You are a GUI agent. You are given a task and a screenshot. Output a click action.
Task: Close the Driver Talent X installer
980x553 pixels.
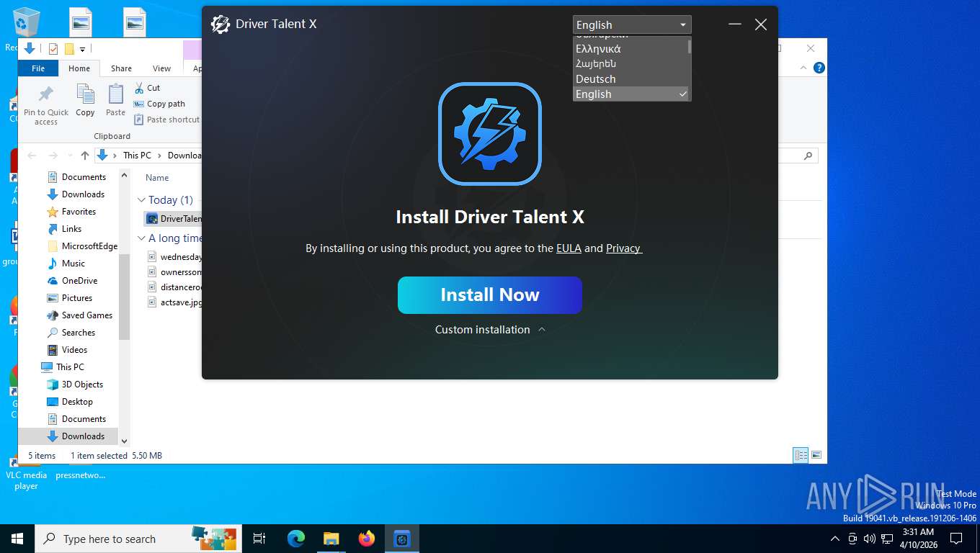click(x=760, y=24)
